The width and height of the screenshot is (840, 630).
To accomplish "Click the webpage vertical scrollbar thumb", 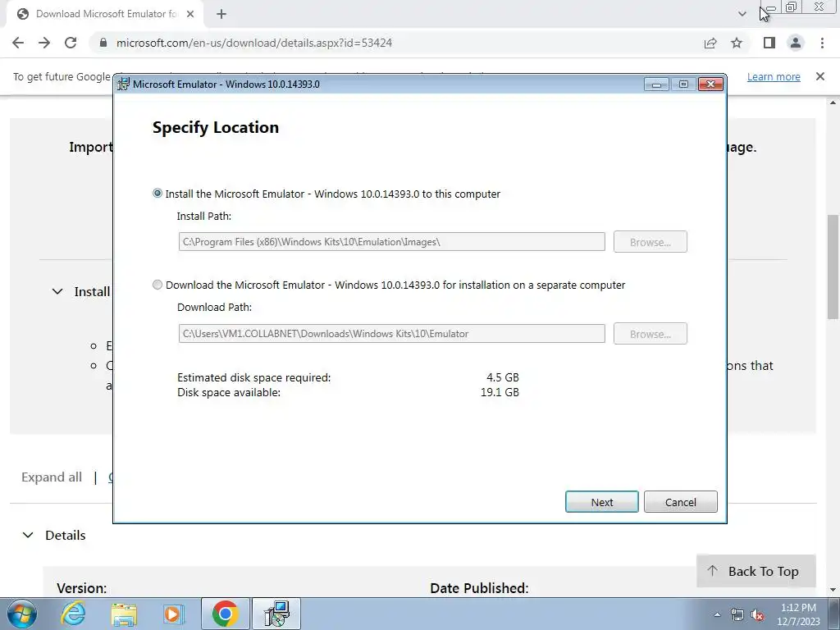I will pyautogui.click(x=833, y=267).
